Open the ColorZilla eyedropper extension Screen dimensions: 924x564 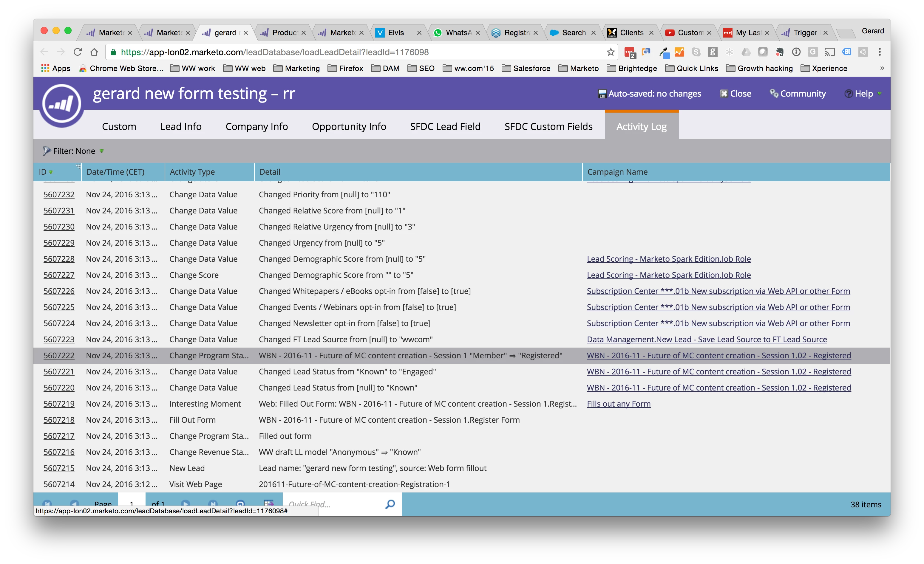pyautogui.click(x=664, y=52)
